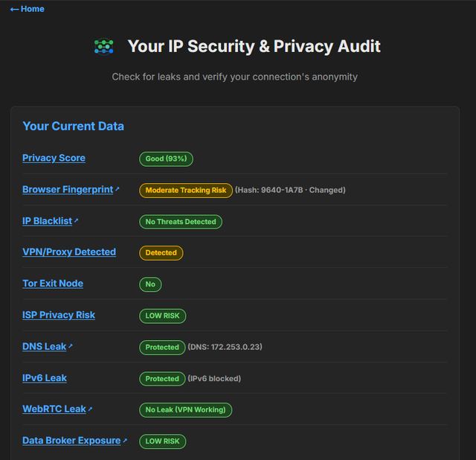Click the subtitle about checking for leaks
This screenshot has height=460, width=476.
[x=235, y=77]
